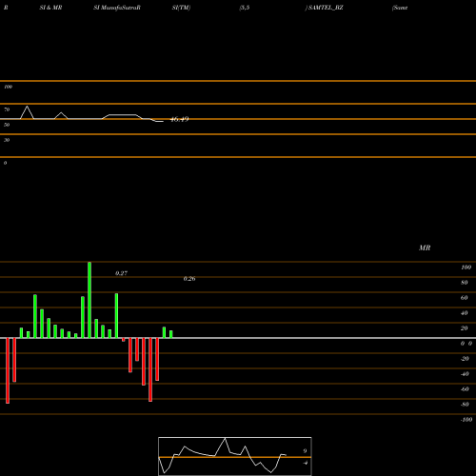The image size is (476, 476).
Task: Click the MR right-axis label -60
Action: click(x=465, y=389)
